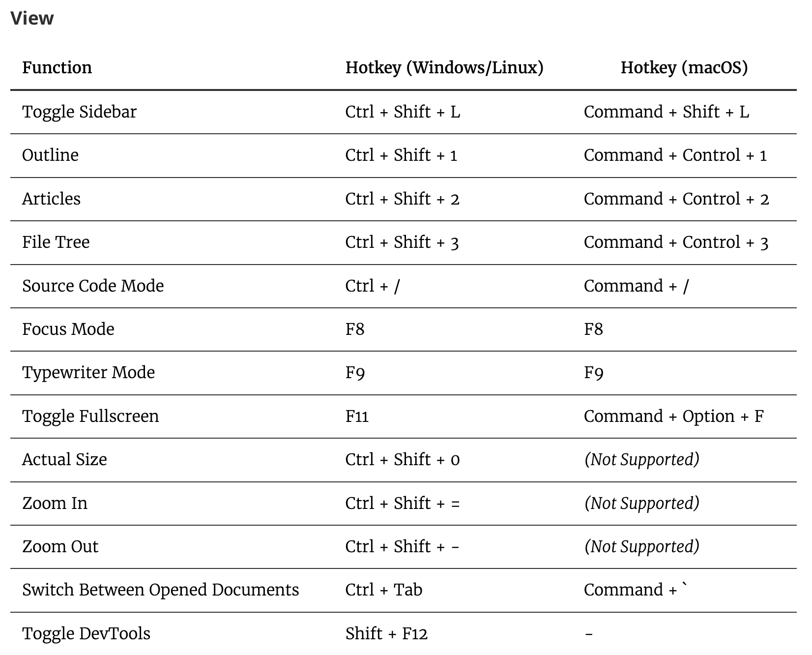Click the Toggle DevTools row label
Image resolution: width=812 pixels, height=655 pixels.
[86, 633]
